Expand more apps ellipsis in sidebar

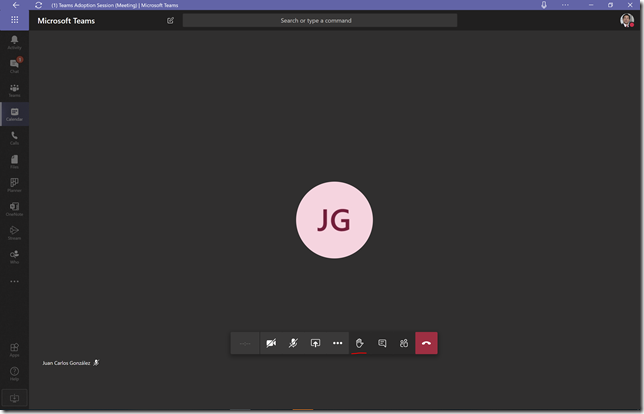14,281
